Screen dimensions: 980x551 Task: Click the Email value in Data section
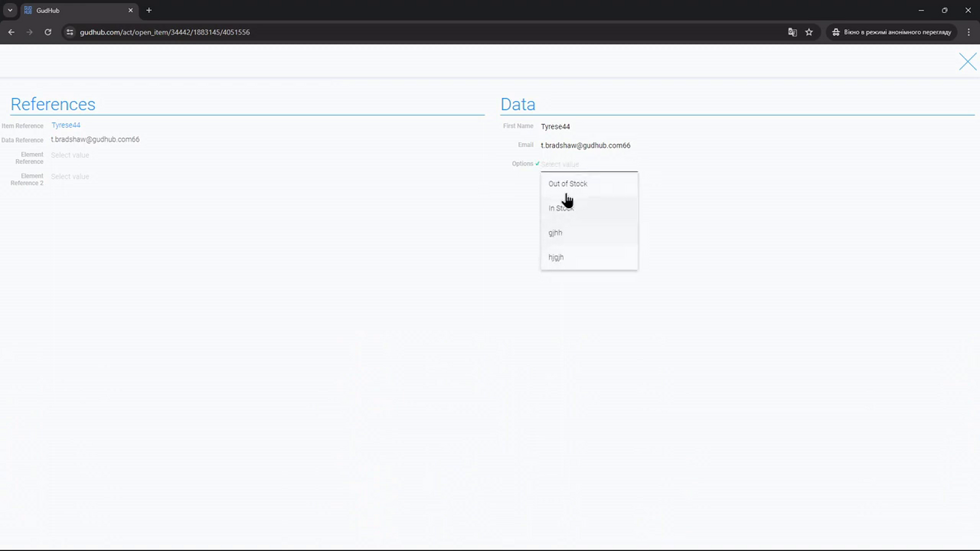tap(586, 146)
